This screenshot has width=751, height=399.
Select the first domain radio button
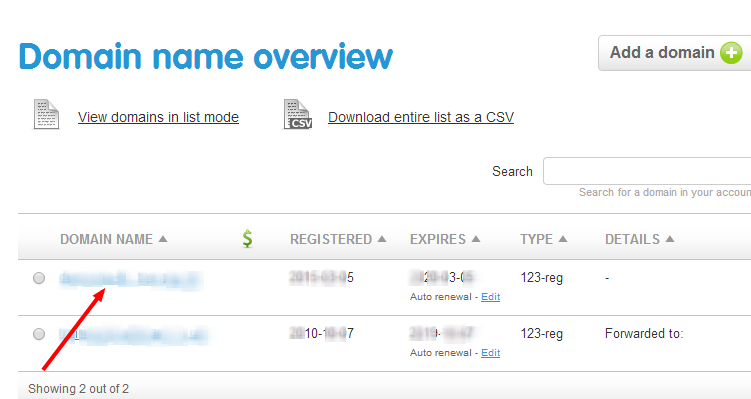(39, 278)
